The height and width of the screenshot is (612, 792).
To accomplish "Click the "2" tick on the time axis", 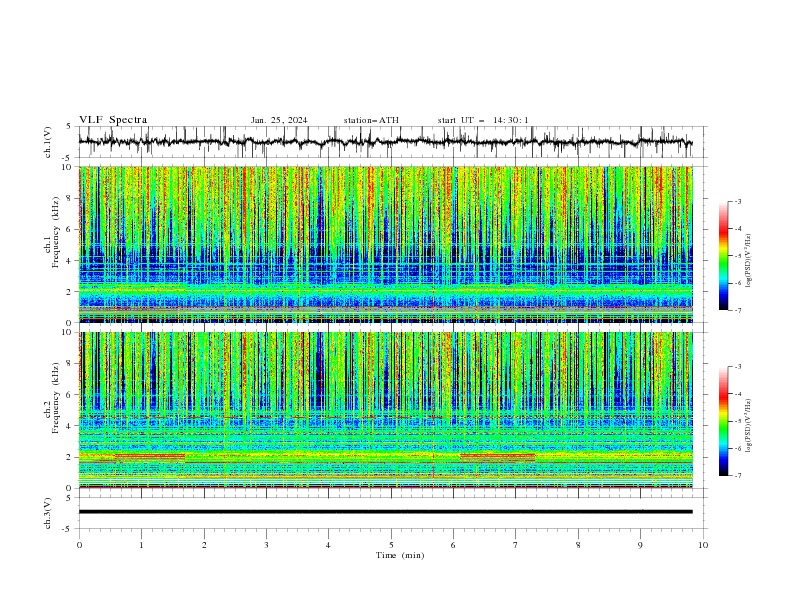I will (204, 545).
